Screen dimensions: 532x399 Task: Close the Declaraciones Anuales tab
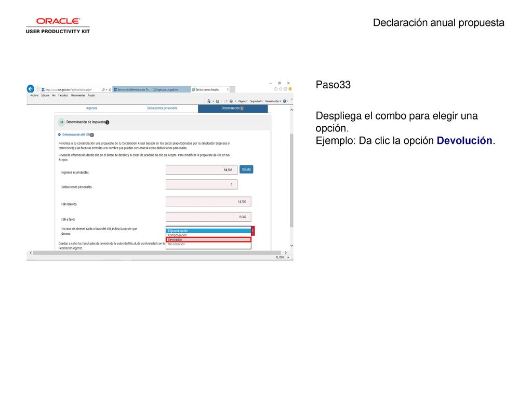click(228, 89)
